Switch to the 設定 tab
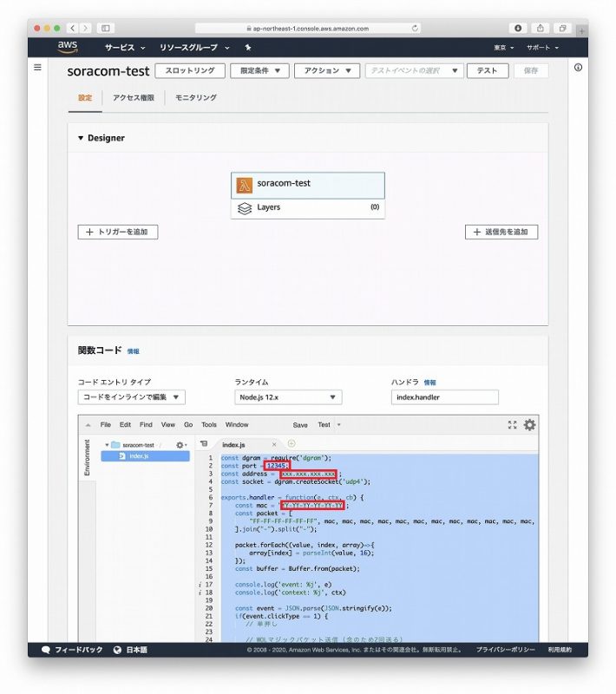 pos(85,98)
